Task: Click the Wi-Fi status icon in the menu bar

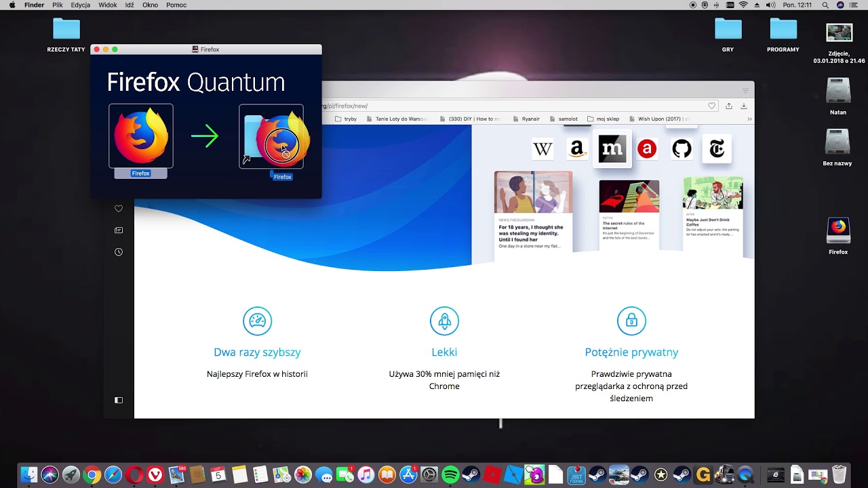Action: click(x=743, y=5)
